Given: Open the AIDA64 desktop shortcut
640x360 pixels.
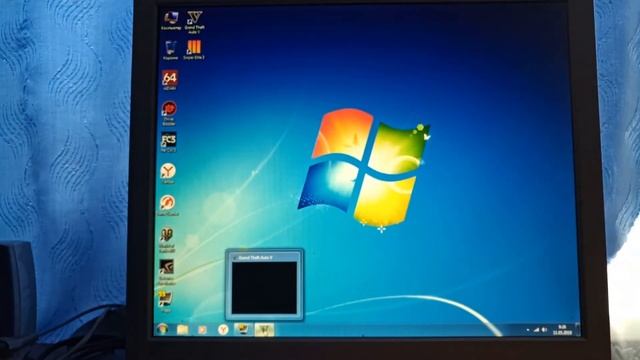Looking at the screenshot, I should click(169, 80).
